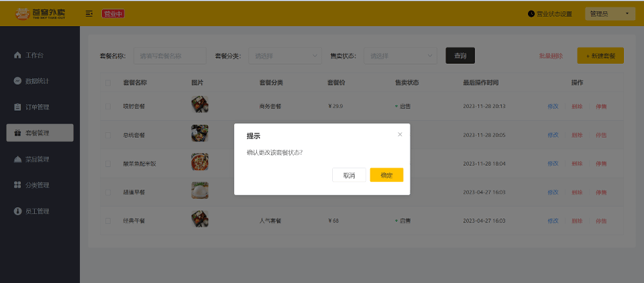The height and width of the screenshot is (283, 644).
Task: Click the 总统套餐 name cell
Action: pyautogui.click(x=134, y=135)
